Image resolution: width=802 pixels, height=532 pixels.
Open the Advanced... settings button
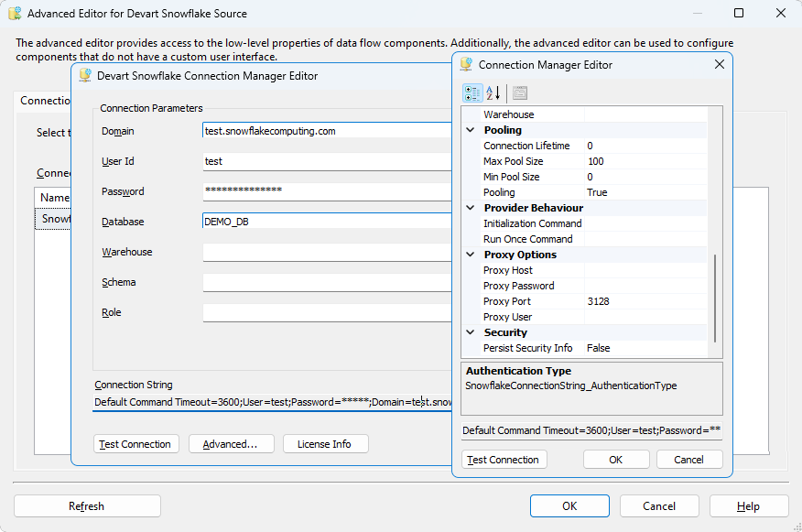click(230, 444)
